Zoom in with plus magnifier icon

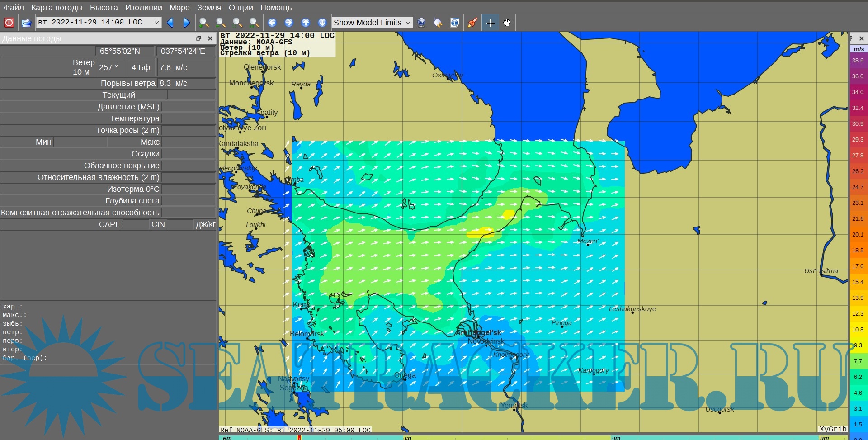[x=204, y=23]
